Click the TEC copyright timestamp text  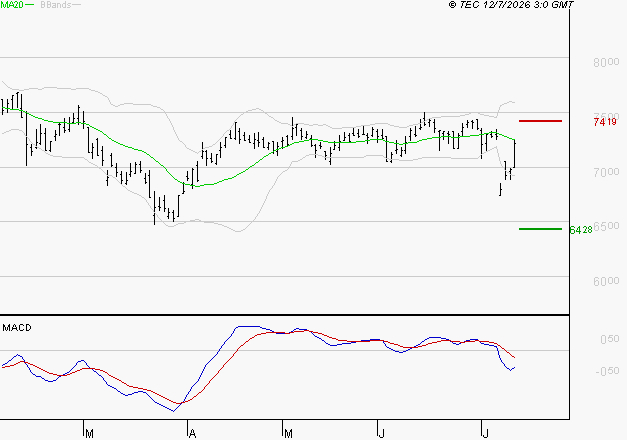coord(511,5)
